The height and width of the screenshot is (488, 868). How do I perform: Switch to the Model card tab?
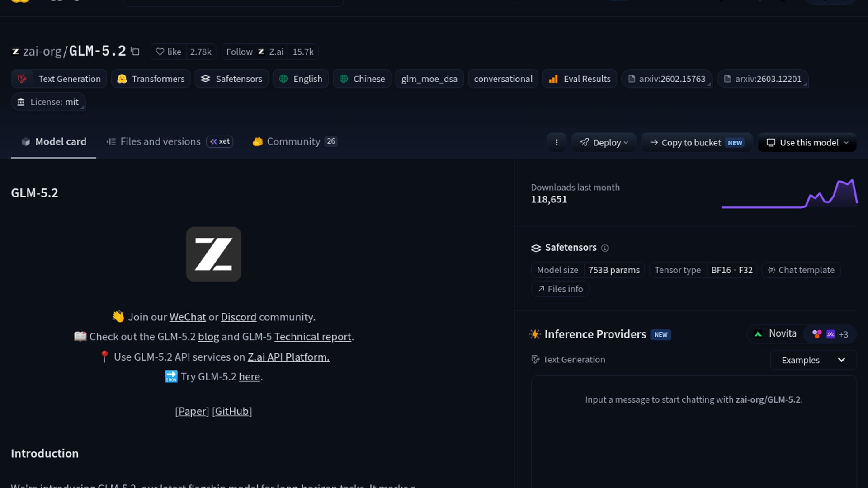[54, 142]
